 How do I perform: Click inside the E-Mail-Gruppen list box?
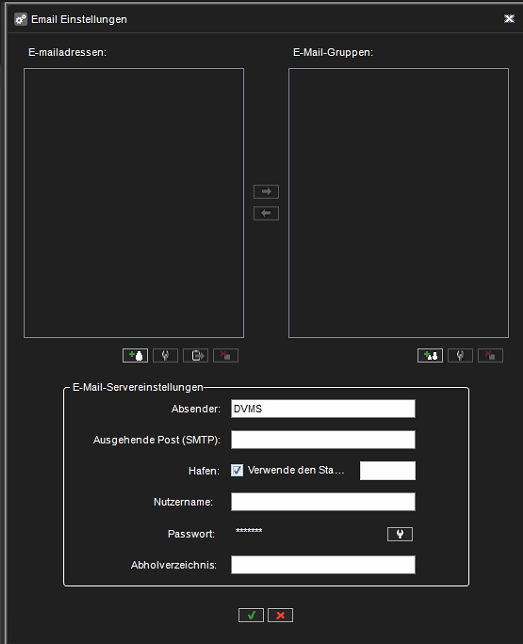coord(399,203)
